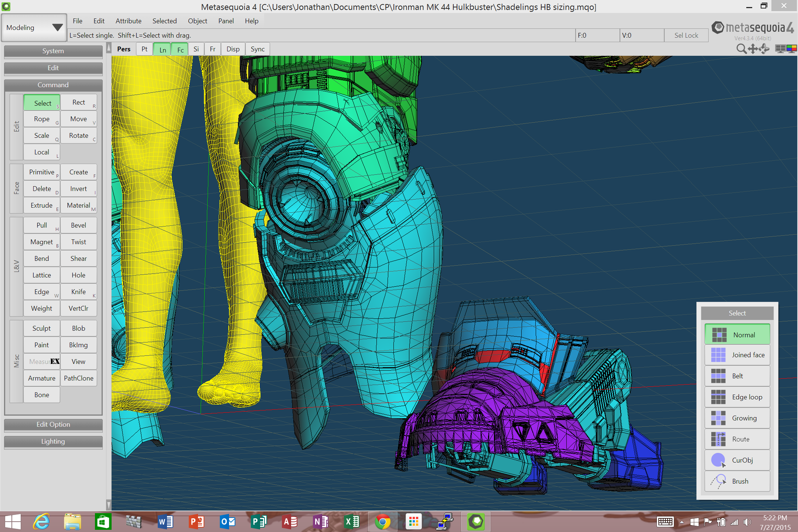Click the colored four-pane monitor icon
The image size is (798, 532).
[791, 49]
